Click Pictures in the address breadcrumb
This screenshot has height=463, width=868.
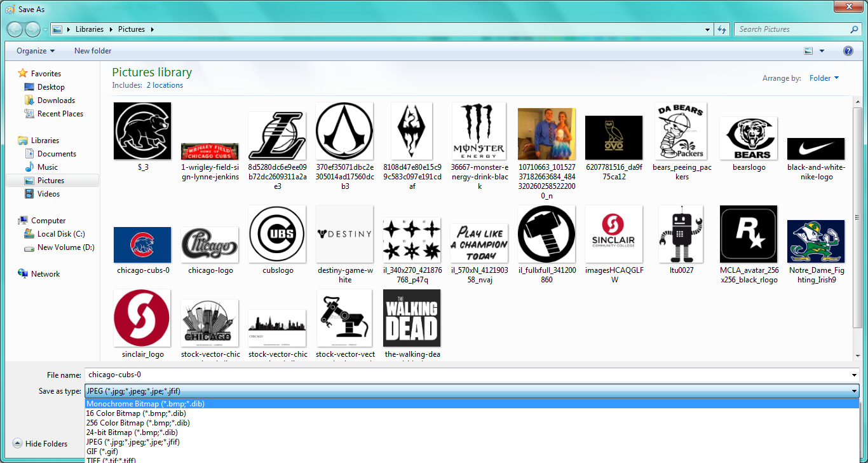[132, 29]
